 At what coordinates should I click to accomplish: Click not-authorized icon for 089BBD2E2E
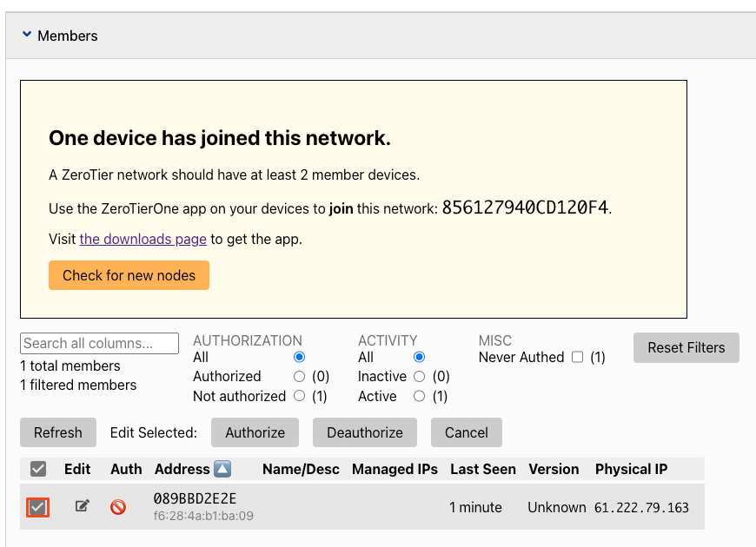[x=118, y=507]
